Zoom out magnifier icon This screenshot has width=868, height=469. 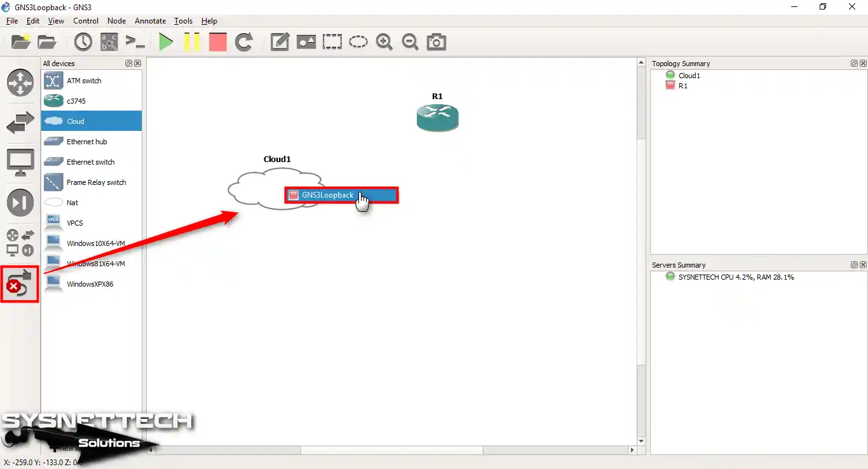click(x=410, y=42)
